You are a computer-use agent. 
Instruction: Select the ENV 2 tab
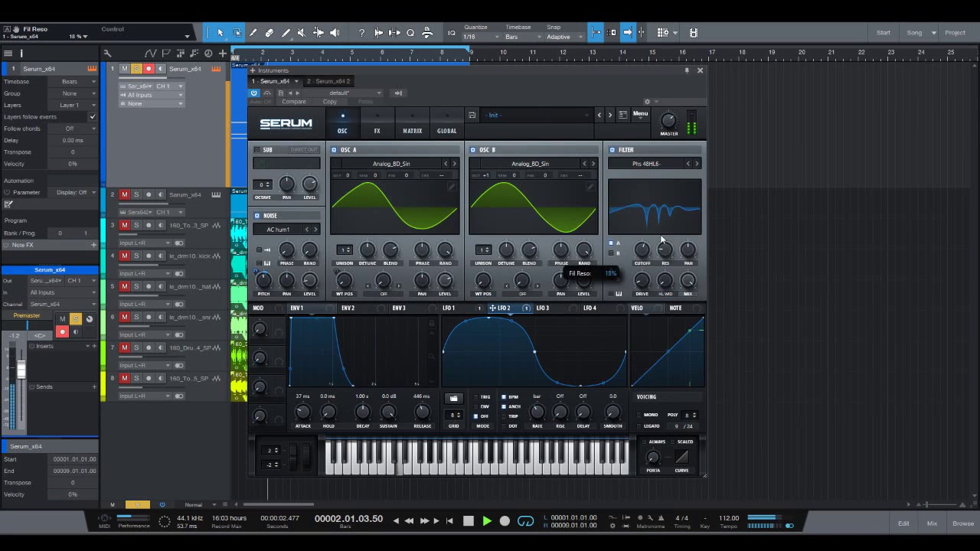tap(348, 308)
